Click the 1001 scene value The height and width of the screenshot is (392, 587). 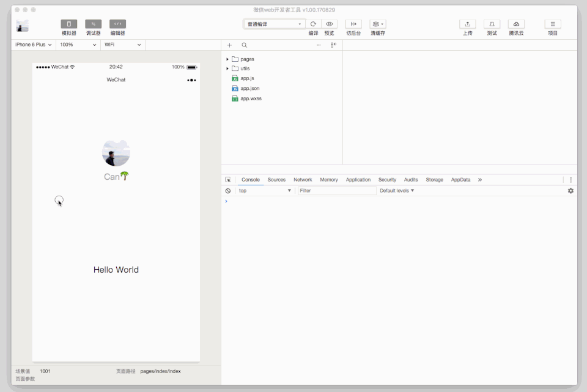click(45, 371)
